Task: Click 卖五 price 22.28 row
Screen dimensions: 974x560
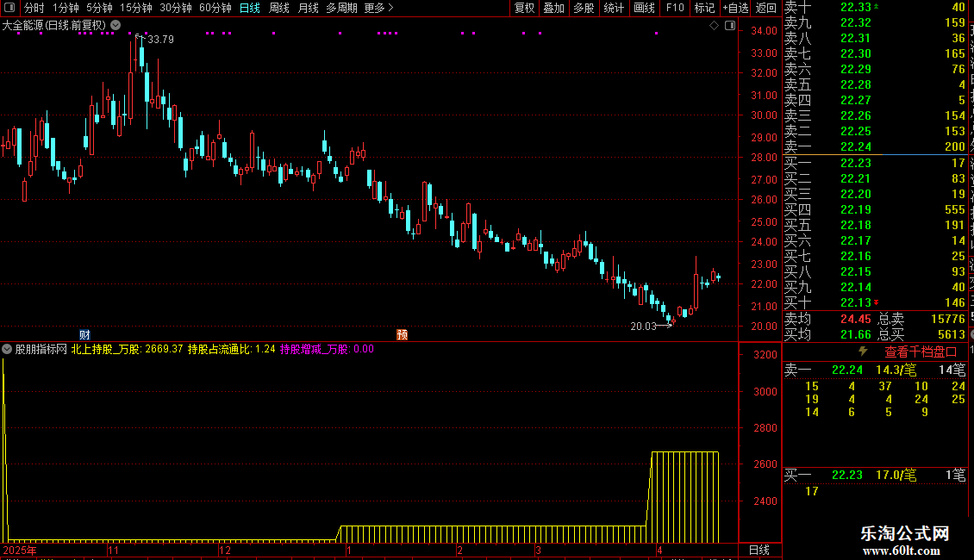Action: point(876,84)
